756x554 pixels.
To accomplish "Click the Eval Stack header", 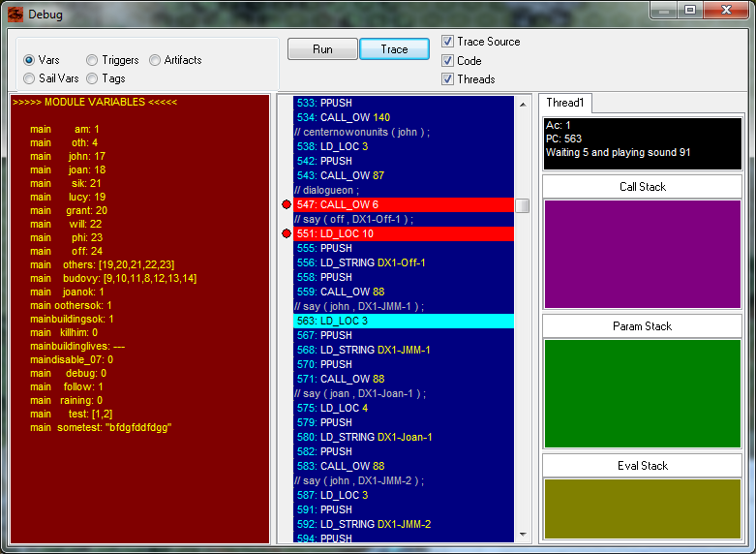I will click(x=642, y=466).
